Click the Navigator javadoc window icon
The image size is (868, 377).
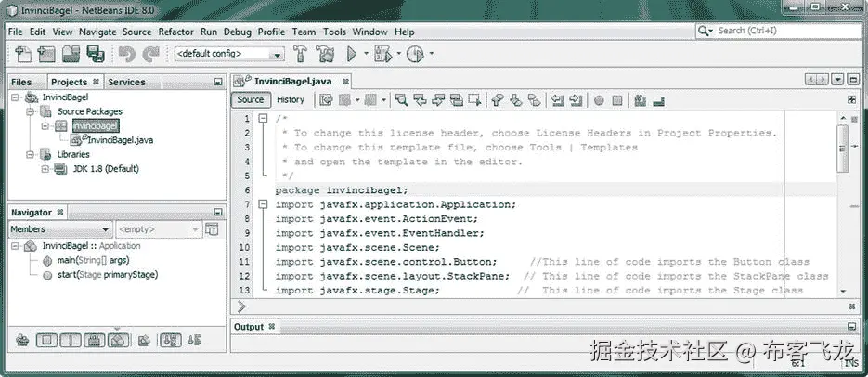point(212,229)
